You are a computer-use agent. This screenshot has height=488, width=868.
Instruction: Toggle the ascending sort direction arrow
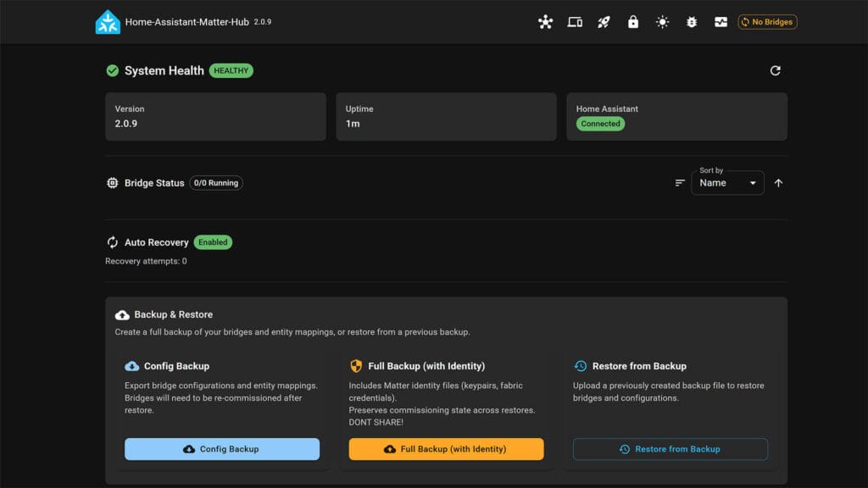pyautogui.click(x=778, y=182)
